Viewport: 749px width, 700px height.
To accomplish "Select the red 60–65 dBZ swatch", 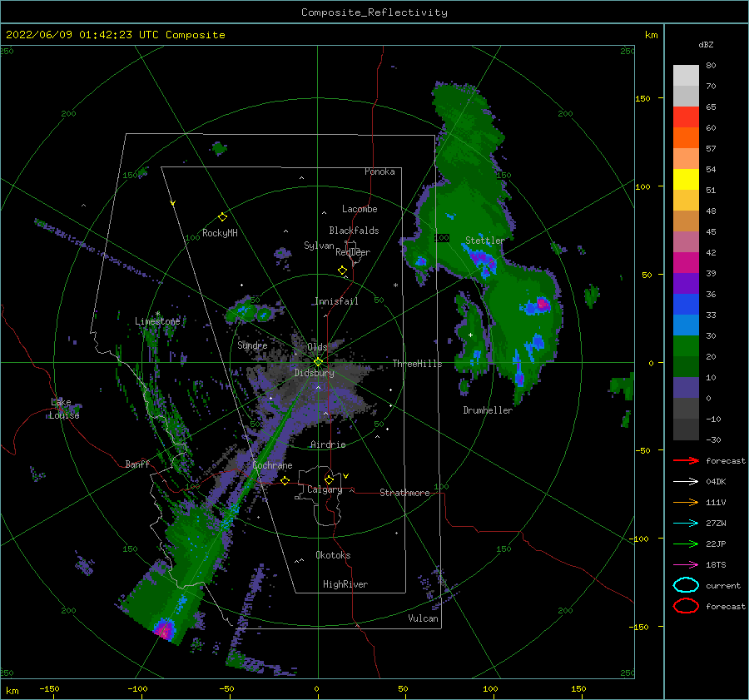I will 686,117.
